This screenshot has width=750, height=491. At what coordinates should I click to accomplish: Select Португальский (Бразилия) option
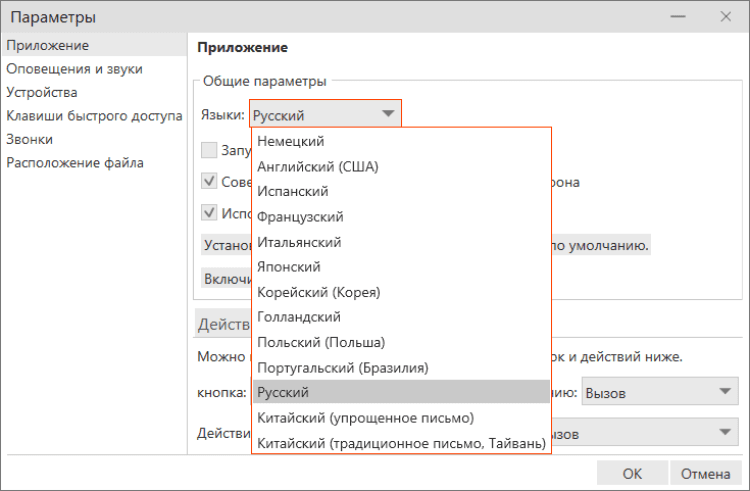342,367
